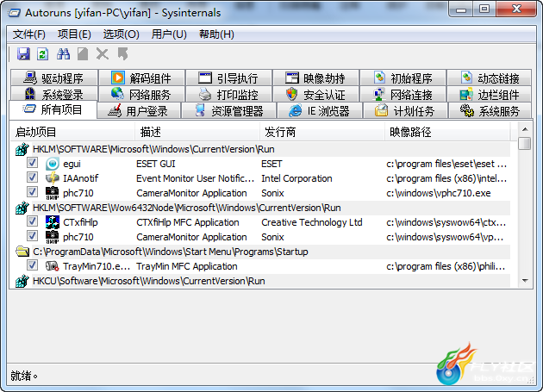The width and height of the screenshot is (543, 392).
Task: Click the registry icon beside HKLM Wow6432Node Run key
Action: [x=22, y=208]
